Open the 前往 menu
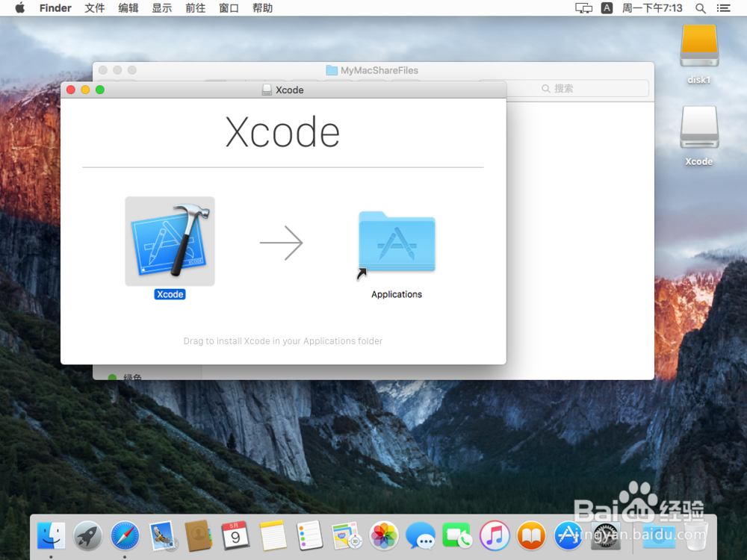 (x=195, y=8)
